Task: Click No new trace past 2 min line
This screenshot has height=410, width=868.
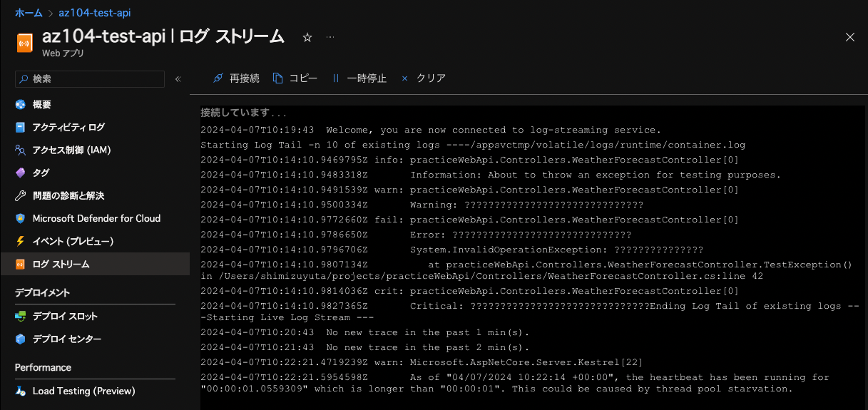Action: [x=365, y=347]
